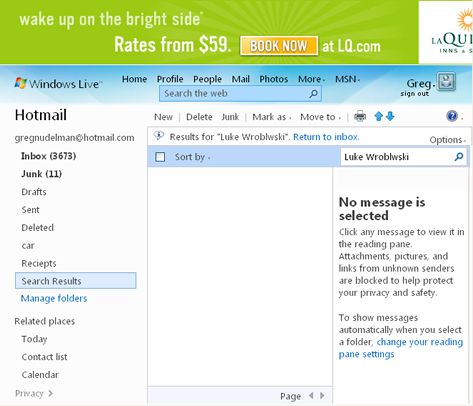Open the Junk (11) folder
473x406 pixels.
42,174
